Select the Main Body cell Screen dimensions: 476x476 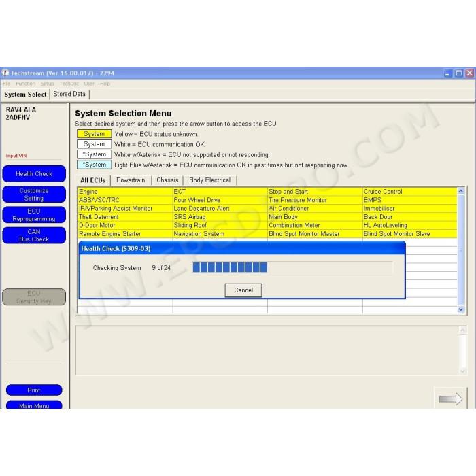[315, 217]
